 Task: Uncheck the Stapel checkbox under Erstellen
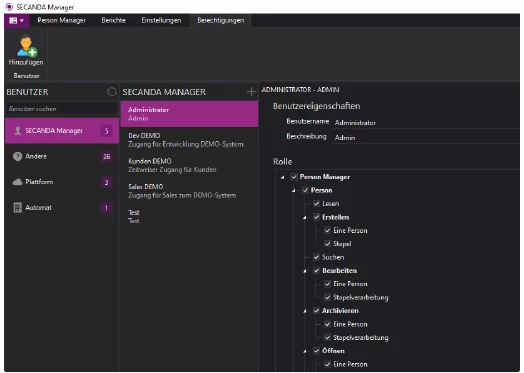[328, 244]
